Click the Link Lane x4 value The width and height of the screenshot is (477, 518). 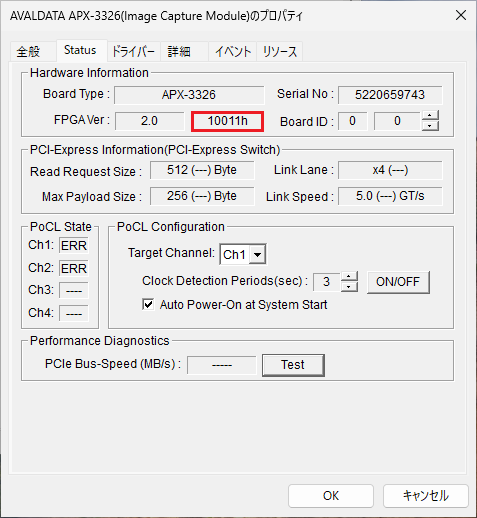click(390, 170)
